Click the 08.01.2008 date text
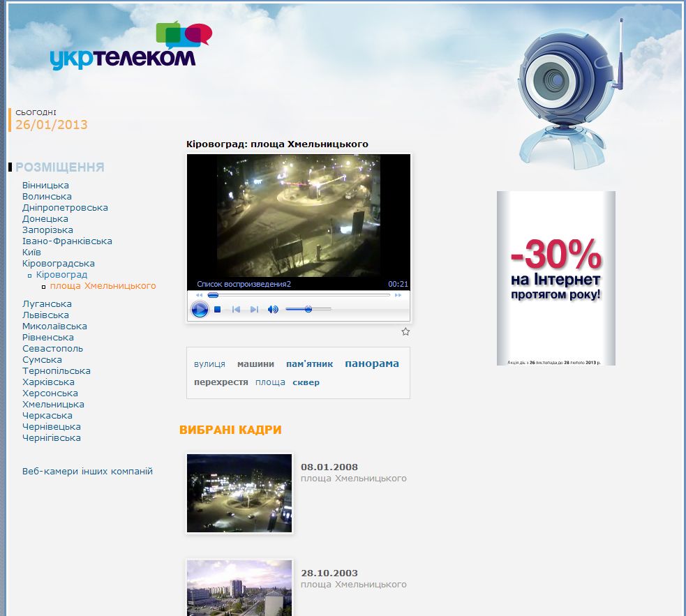Screen dimensions: 686x616 329,467
